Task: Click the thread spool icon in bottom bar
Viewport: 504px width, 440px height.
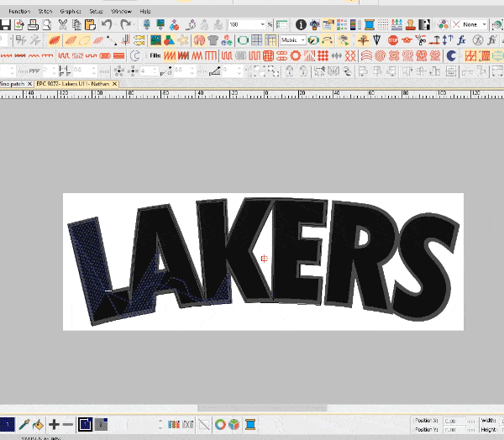Action: tap(250, 425)
